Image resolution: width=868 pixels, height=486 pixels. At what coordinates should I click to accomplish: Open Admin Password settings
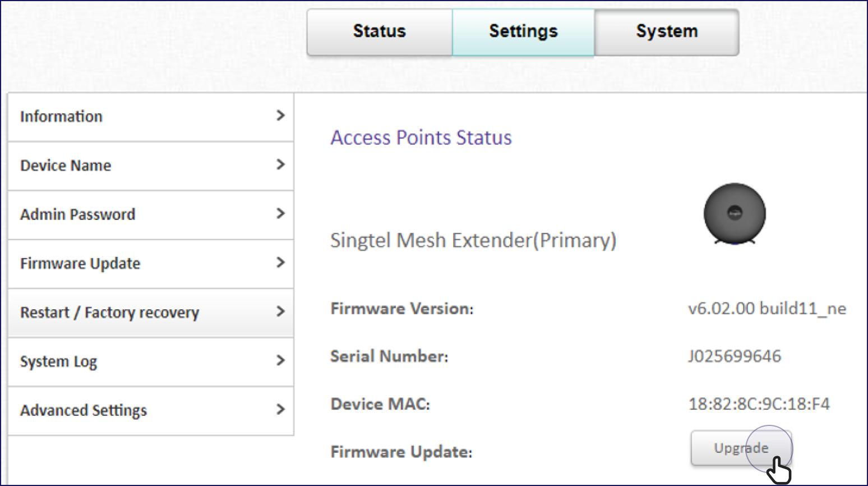click(x=151, y=215)
